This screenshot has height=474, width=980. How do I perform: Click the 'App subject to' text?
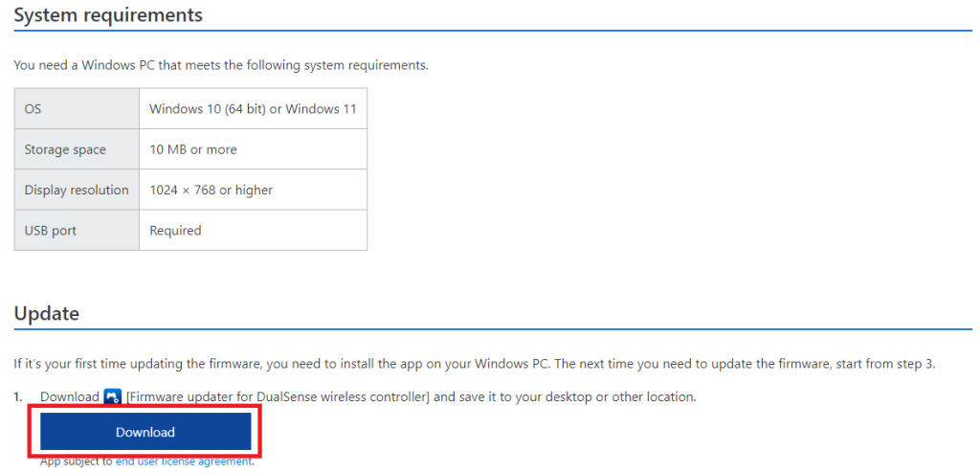77,462
